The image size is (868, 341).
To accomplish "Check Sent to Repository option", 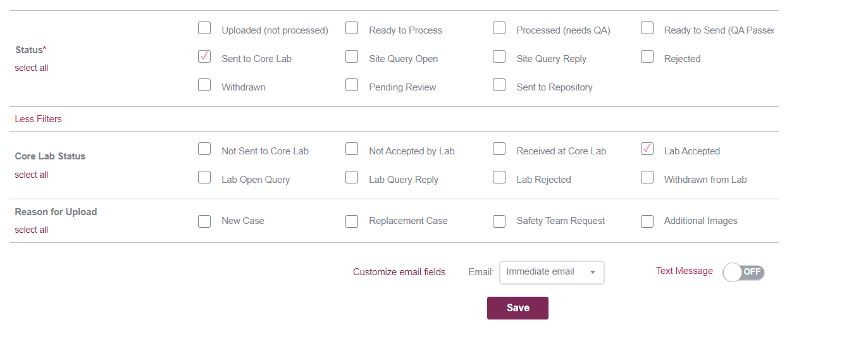I will 499,85.
